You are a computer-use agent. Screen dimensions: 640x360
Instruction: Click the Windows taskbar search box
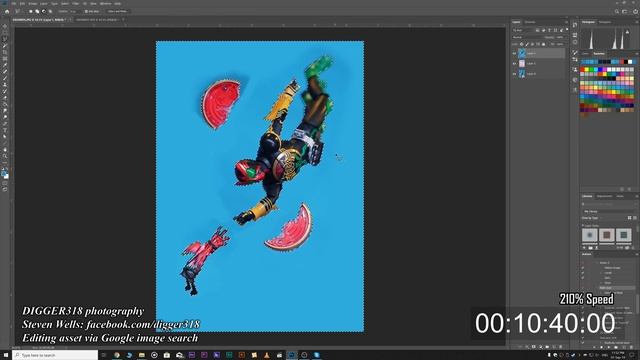pyautogui.click(x=56, y=355)
